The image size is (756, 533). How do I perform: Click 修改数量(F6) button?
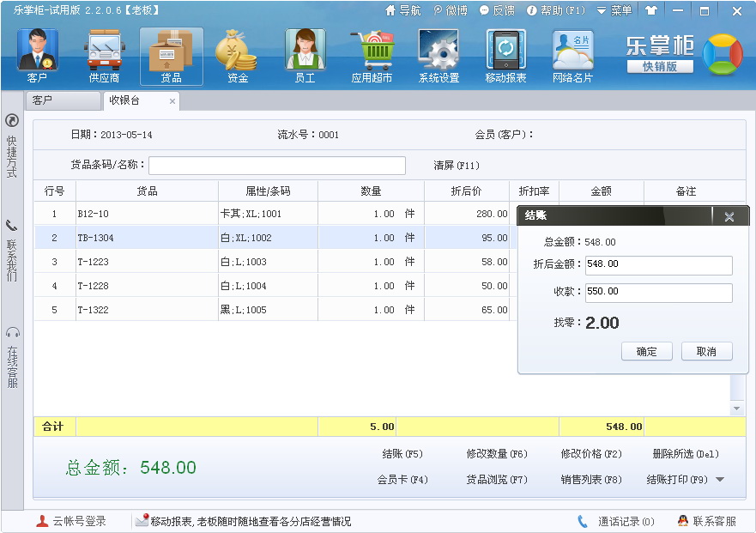(497, 454)
